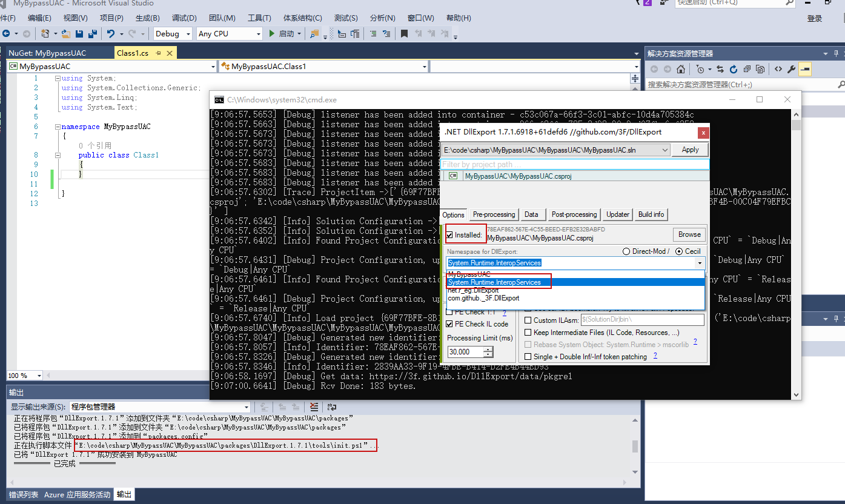Click Solution Explorer search magnifier icon
Viewport: 845px width, 504px height.
click(841, 85)
